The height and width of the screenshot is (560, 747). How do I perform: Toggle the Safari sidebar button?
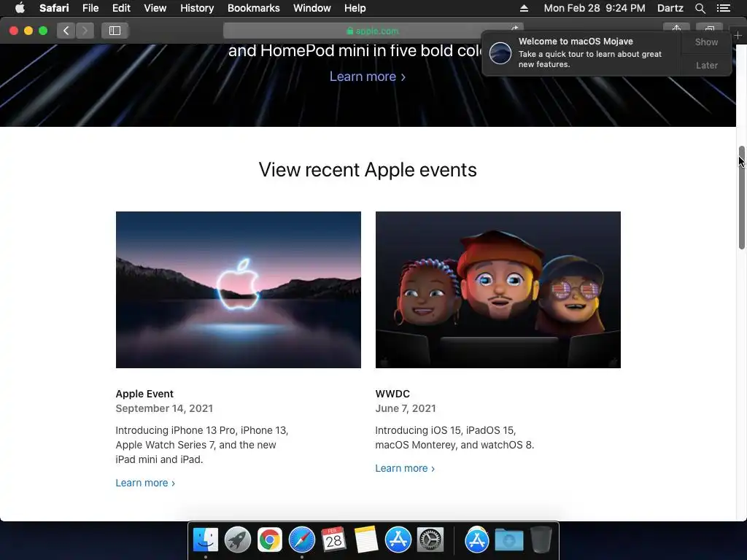coord(115,31)
